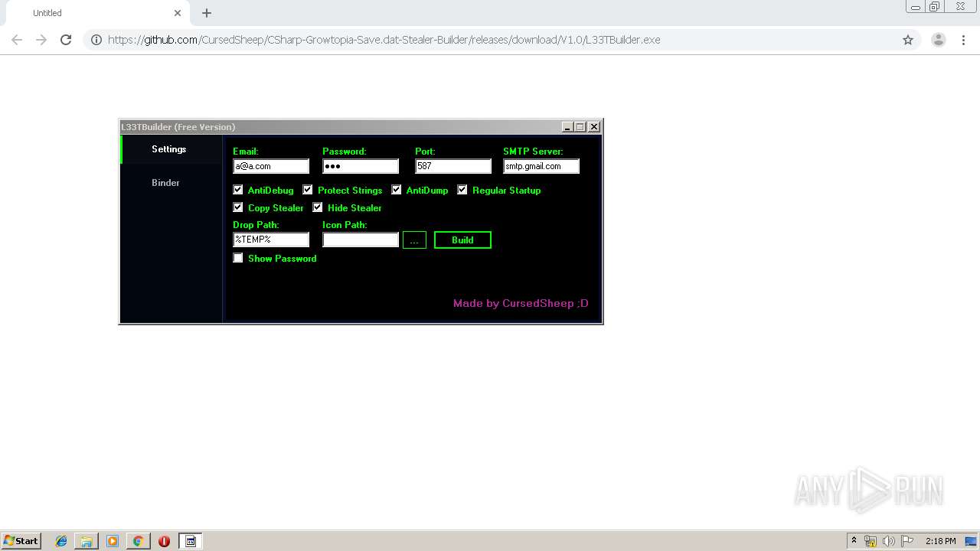Open the Settings tab in L33TBuilder
Image resolution: width=980 pixels, height=551 pixels.
tap(171, 149)
